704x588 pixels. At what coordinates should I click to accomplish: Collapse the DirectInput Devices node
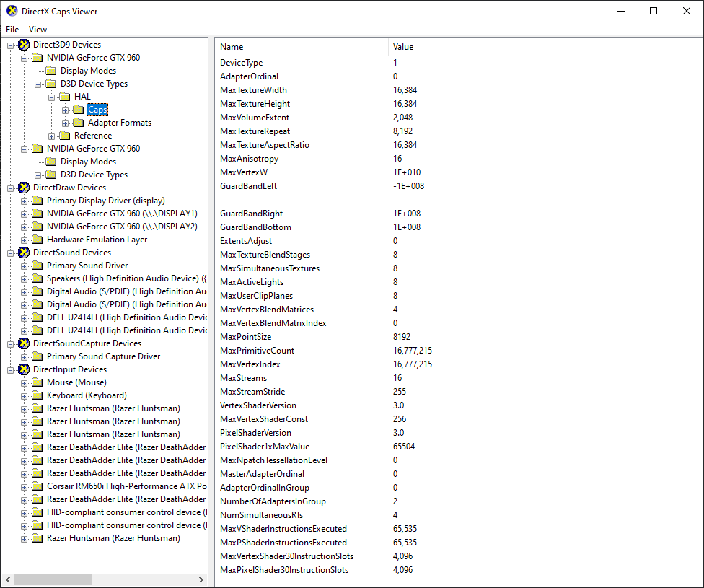[x=10, y=370]
